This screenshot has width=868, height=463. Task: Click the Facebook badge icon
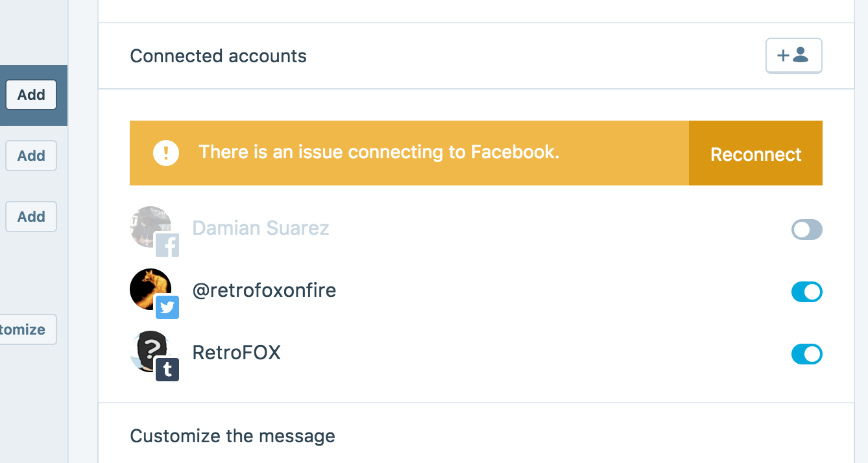(x=167, y=245)
